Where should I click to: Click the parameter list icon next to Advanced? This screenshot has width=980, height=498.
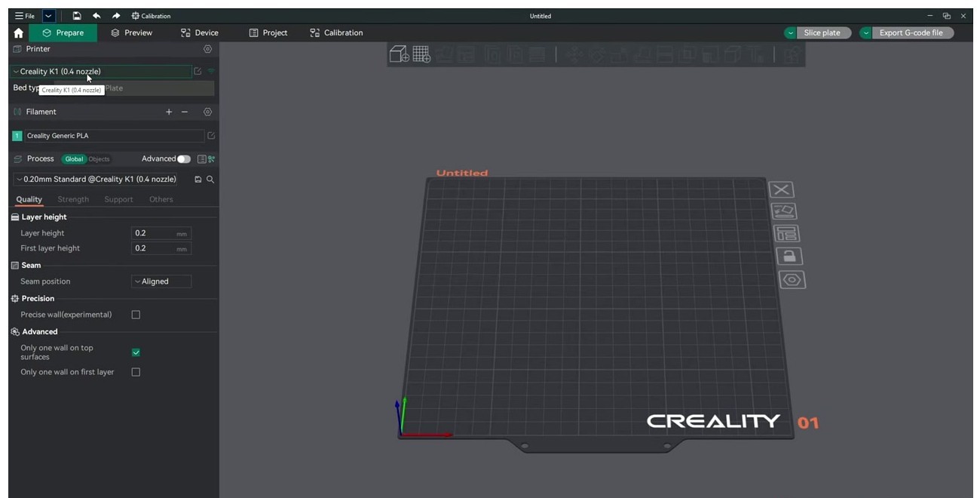click(201, 159)
